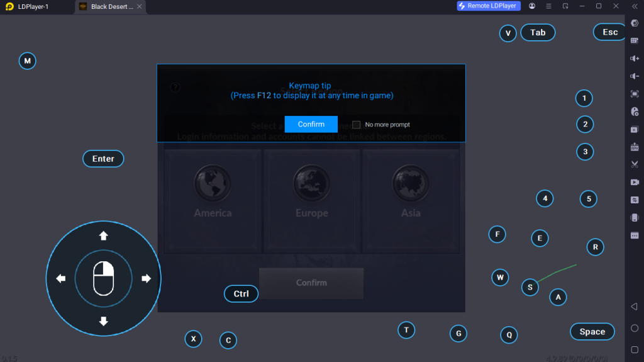This screenshot has width=644, height=362.
Task: Click the blue Confirm button in keymap tip
Action: (311, 124)
